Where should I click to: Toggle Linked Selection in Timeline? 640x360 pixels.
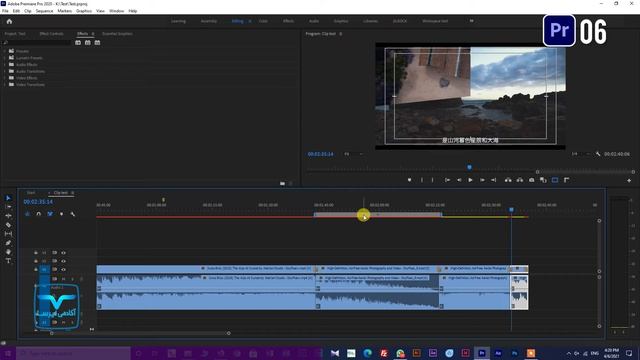(50, 214)
